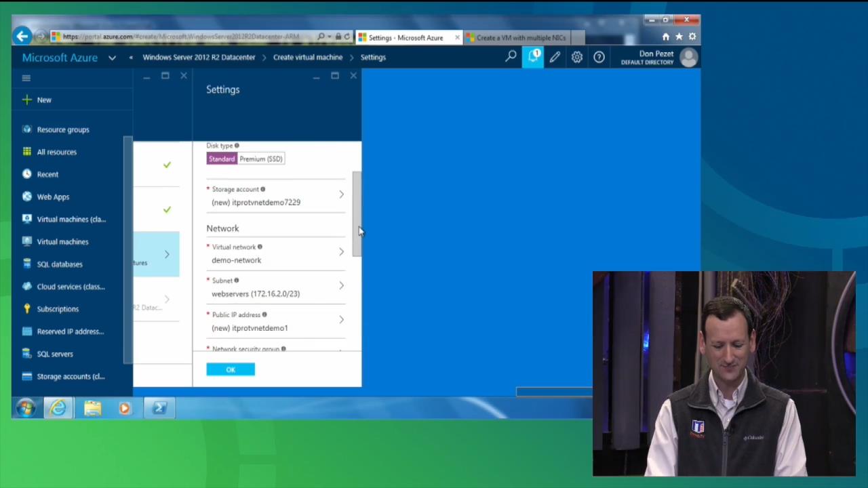Click the browser tools gear icon

tap(692, 37)
